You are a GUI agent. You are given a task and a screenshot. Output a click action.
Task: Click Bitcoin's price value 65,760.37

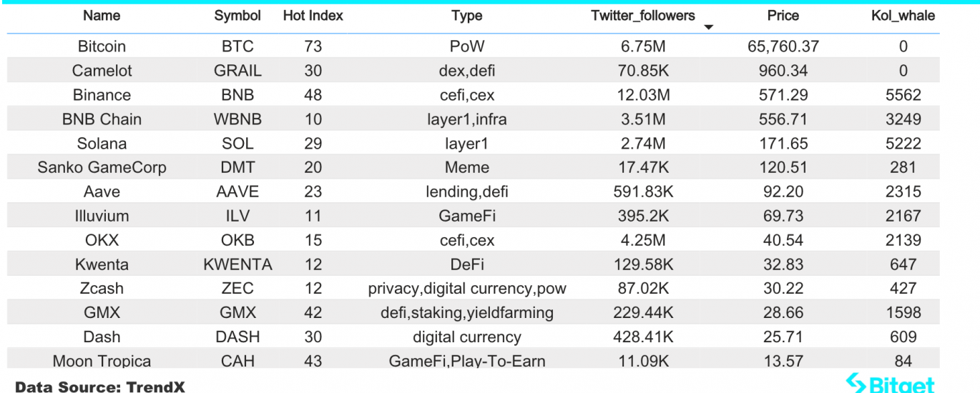coord(783,46)
